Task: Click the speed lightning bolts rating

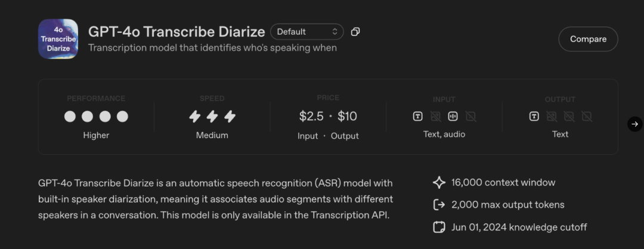Action: [x=212, y=117]
